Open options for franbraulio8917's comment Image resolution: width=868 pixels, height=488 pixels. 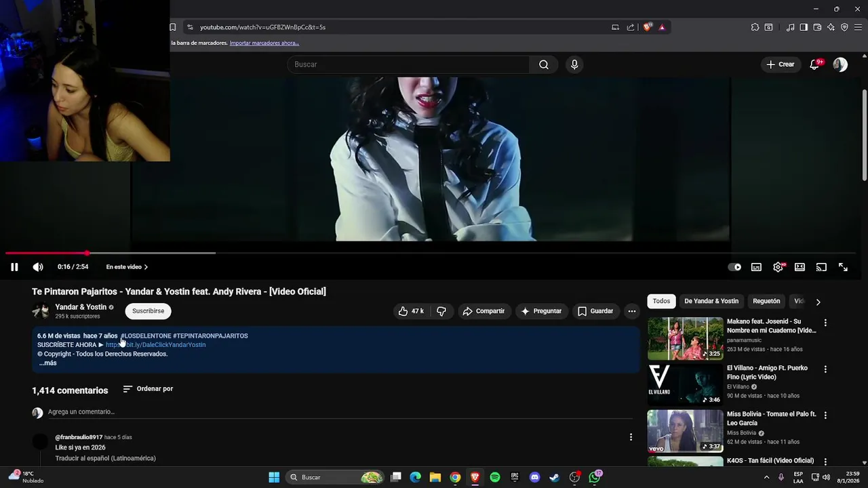pyautogui.click(x=631, y=437)
